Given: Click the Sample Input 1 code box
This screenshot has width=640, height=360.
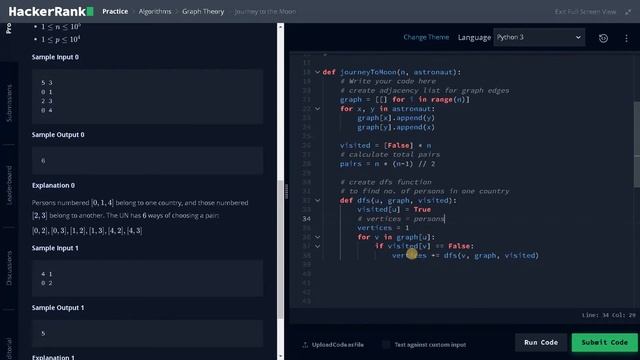Looking at the screenshot, I should coord(147,278).
